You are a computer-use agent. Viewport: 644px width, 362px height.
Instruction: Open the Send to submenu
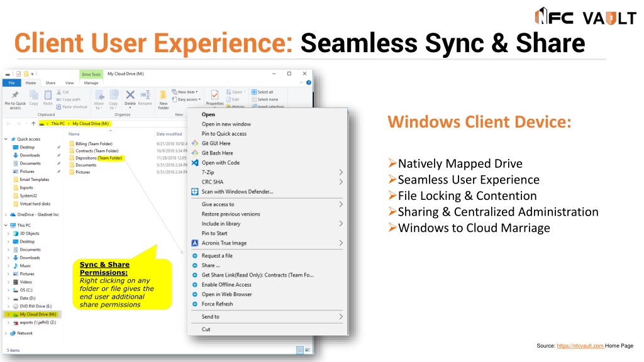(267, 317)
